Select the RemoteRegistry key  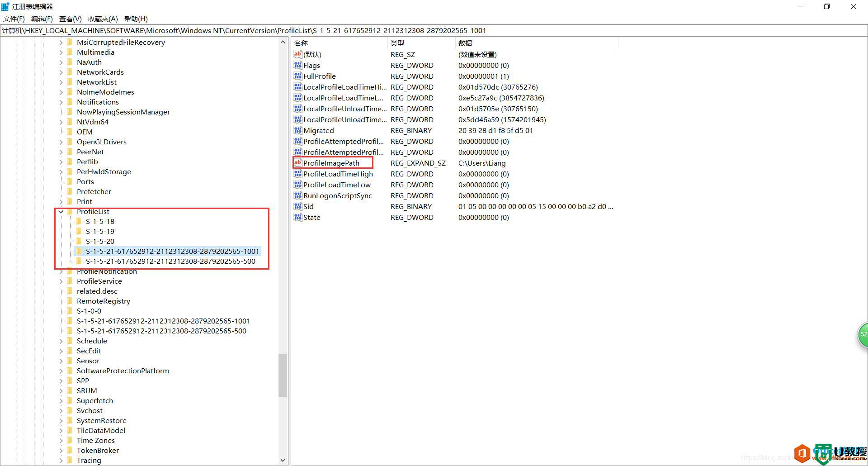click(x=104, y=301)
